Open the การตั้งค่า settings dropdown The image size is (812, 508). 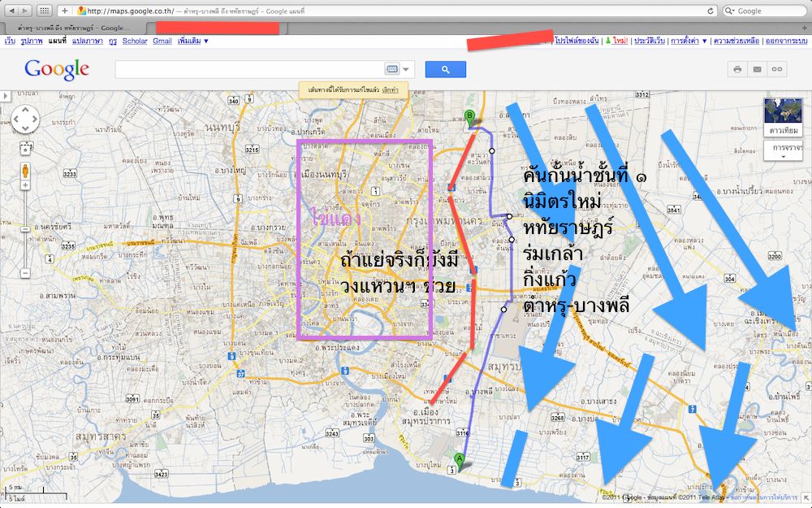point(689,41)
